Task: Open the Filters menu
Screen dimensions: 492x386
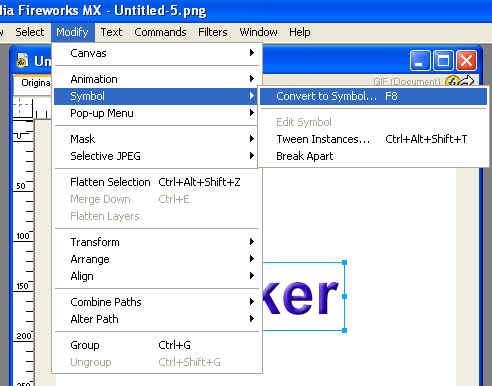Action: tap(213, 32)
